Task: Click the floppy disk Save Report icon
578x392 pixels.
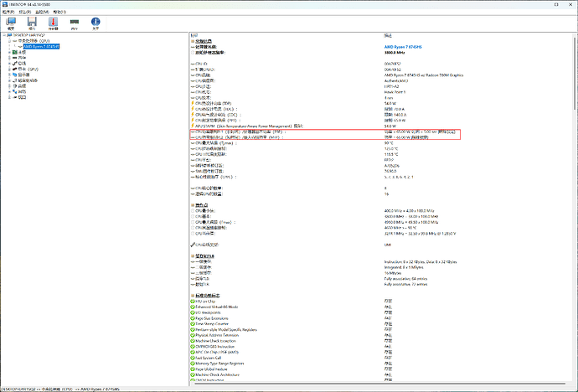Action: [32, 25]
